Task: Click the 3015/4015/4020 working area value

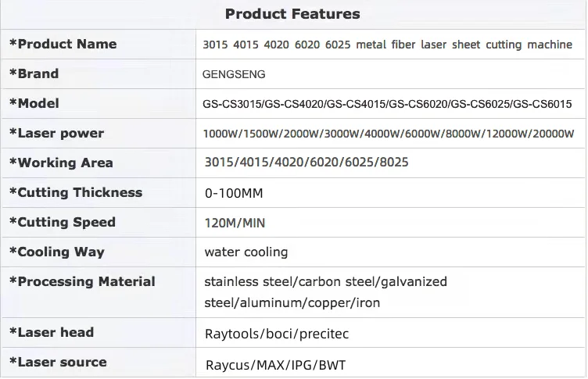Action: (x=306, y=163)
